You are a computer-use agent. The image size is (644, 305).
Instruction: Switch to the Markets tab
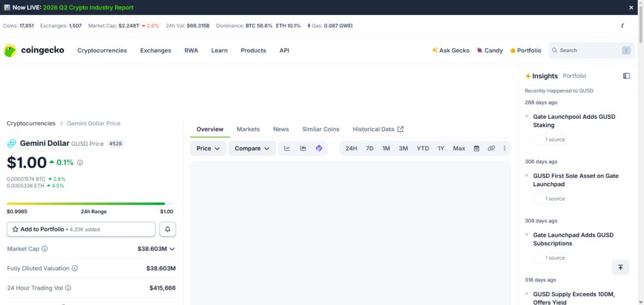[x=248, y=130]
